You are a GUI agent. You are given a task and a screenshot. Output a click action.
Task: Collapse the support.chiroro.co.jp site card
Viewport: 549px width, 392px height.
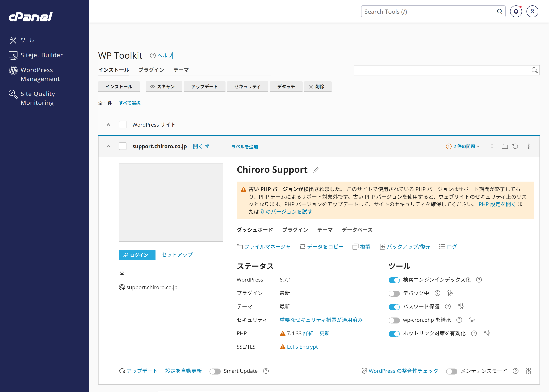[x=109, y=146]
